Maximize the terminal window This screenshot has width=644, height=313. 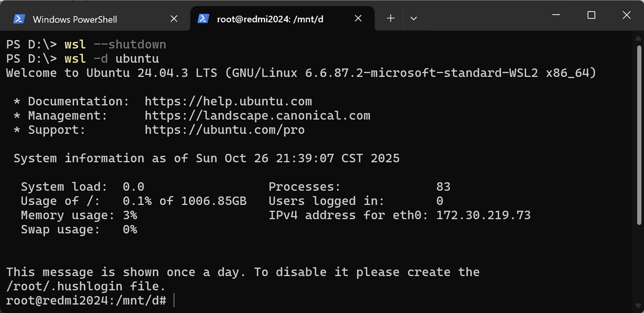(591, 15)
